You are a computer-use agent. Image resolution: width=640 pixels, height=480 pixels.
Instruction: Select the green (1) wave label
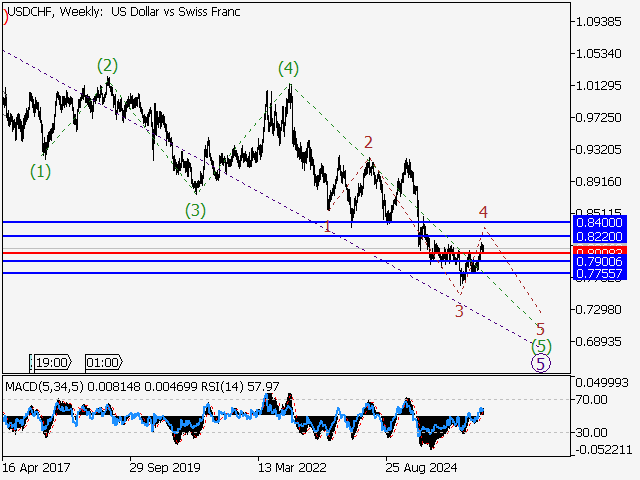(x=40, y=171)
